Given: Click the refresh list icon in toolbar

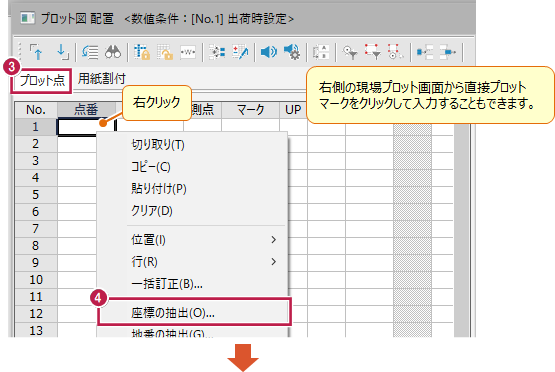Looking at the screenshot, I should click(90, 52).
